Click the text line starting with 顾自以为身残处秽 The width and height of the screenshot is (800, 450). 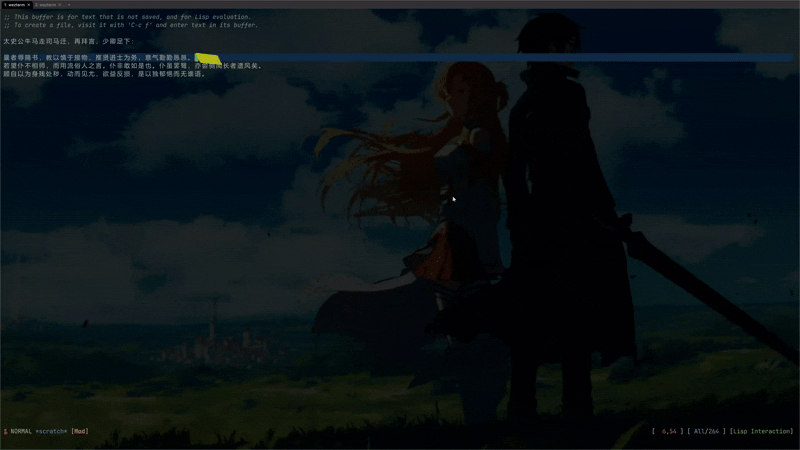(100, 74)
